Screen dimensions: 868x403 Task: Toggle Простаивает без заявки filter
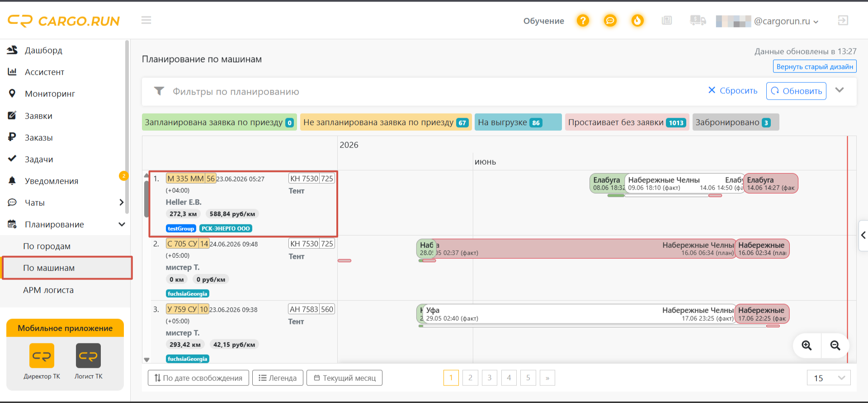[627, 122]
